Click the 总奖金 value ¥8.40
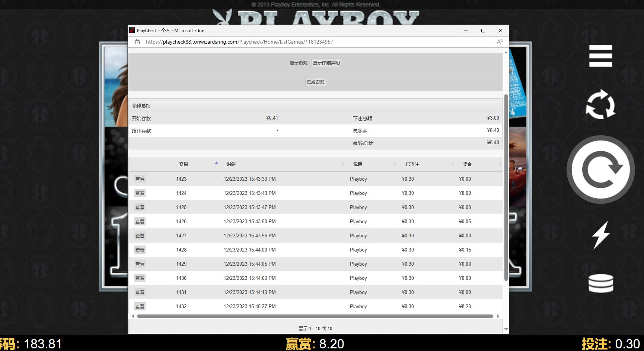Viewport: 644px width, 351px height. click(493, 130)
